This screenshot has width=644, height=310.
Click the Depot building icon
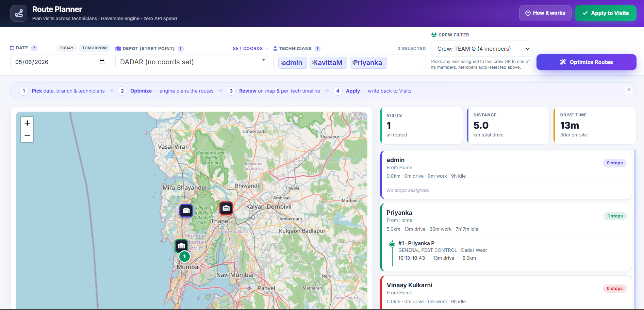coord(118,49)
